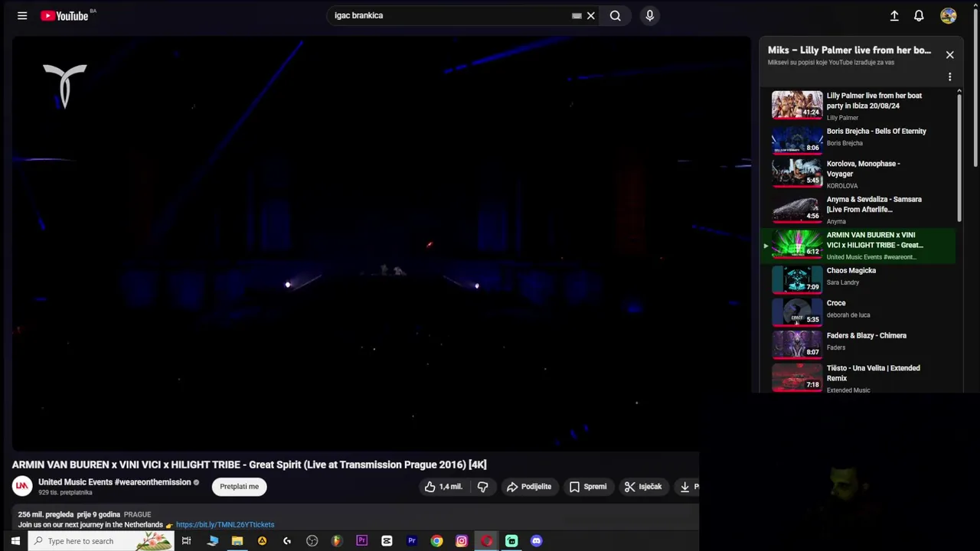Play Lilly Palmer boat party playlist item
The height and width of the screenshot is (551, 980).
pyautogui.click(x=857, y=106)
